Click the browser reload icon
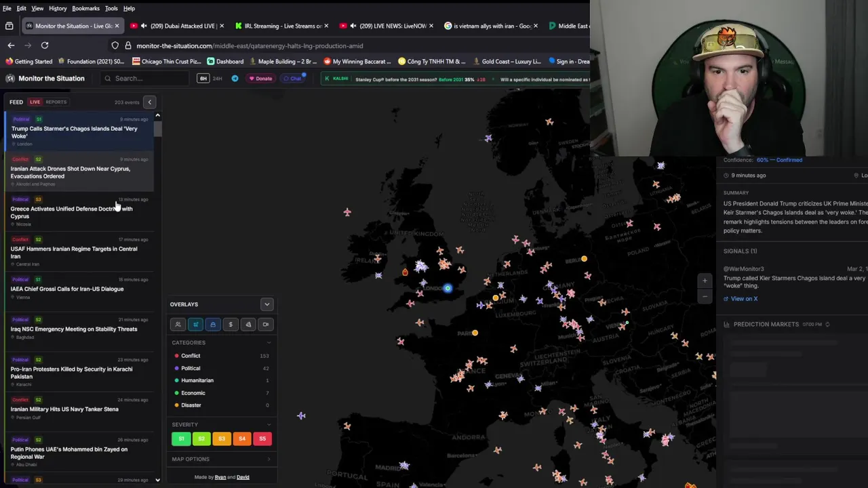Image resolution: width=868 pixels, height=488 pixels. pos(45,45)
